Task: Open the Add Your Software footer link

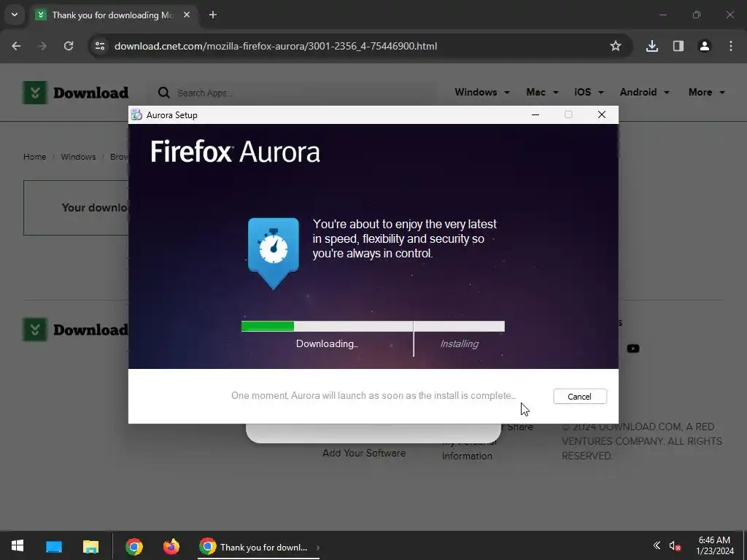Action: (364, 454)
